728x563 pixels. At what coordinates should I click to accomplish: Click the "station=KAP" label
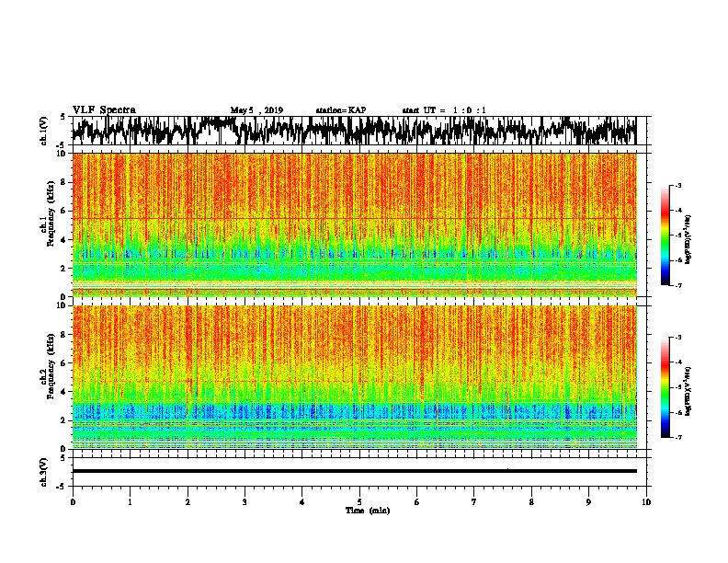pyautogui.click(x=341, y=110)
